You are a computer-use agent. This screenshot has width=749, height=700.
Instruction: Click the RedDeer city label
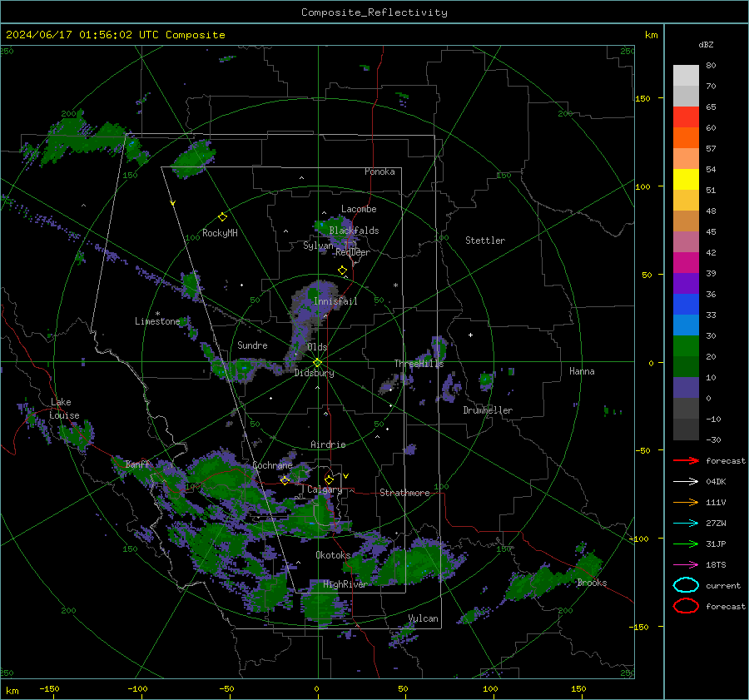(x=353, y=252)
